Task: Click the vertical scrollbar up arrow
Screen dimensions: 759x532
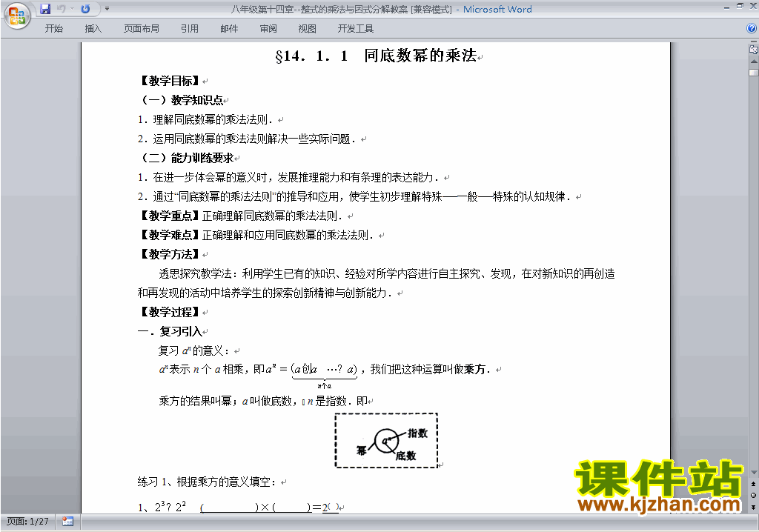Action: pyautogui.click(x=754, y=61)
